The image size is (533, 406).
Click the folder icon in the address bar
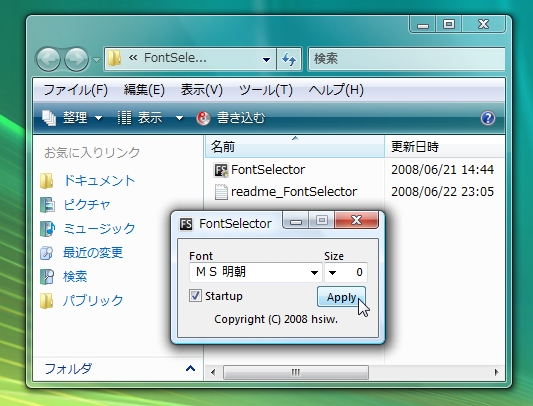115,58
